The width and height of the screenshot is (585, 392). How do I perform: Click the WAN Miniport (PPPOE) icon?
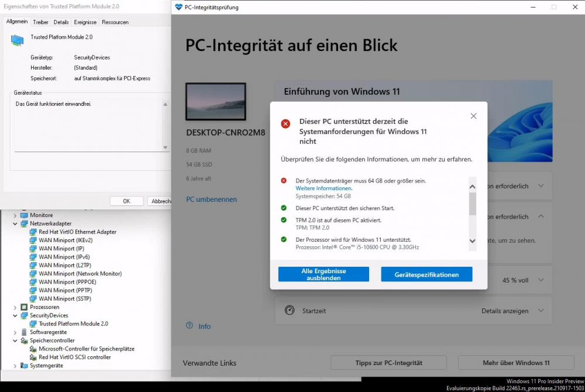coord(33,282)
